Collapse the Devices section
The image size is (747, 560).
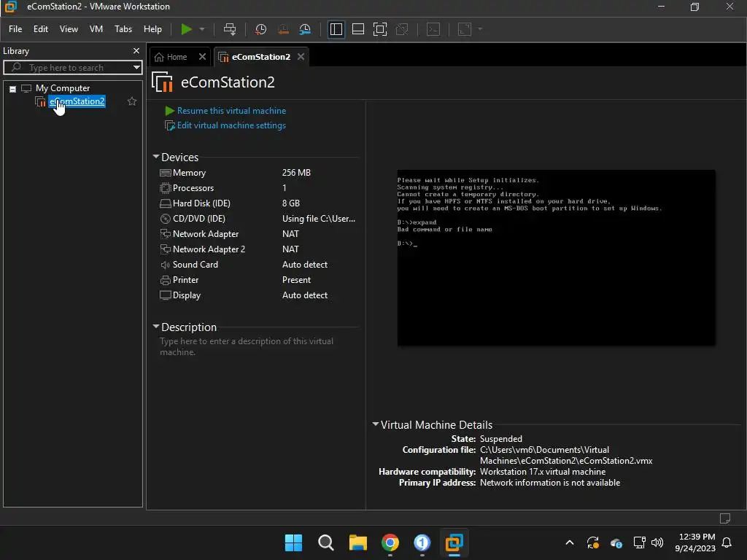pos(156,156)
